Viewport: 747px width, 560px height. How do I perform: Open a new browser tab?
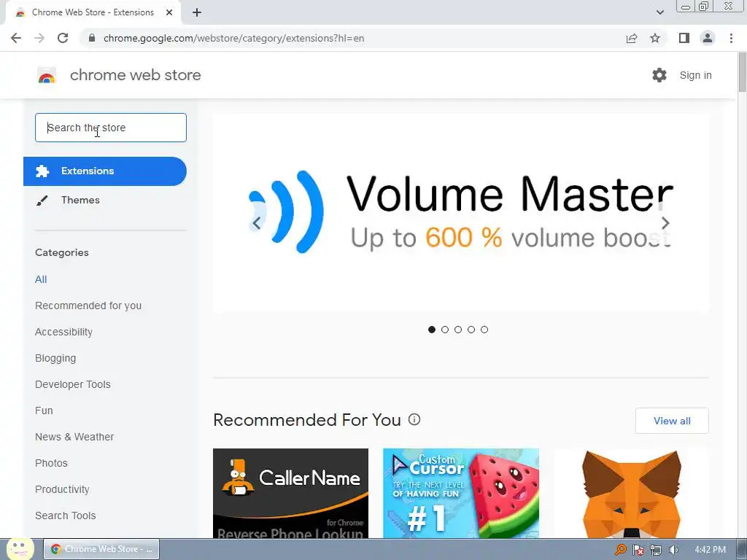coord(197,12)
